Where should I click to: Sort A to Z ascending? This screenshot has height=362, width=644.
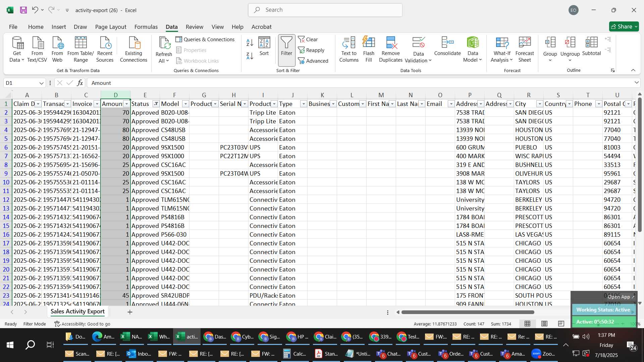[250, 43]
